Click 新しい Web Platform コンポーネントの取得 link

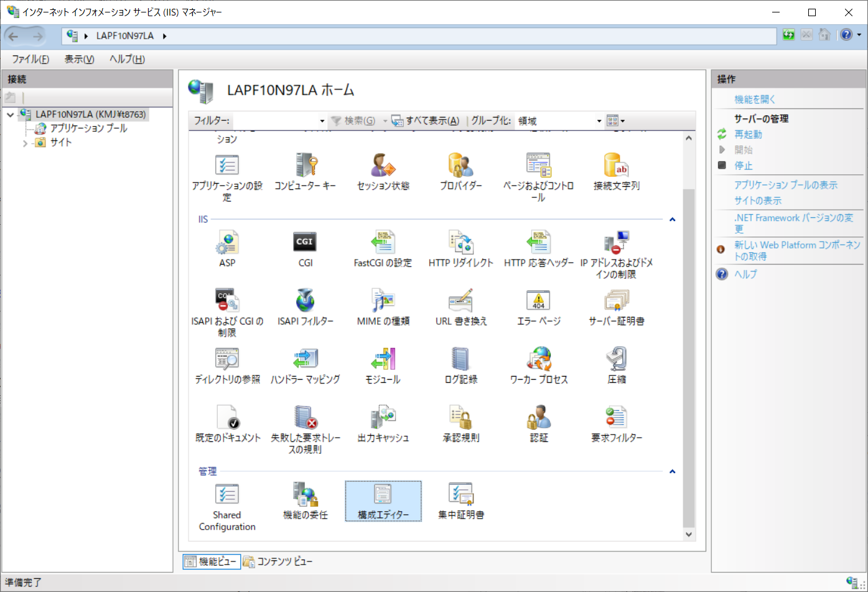click(797, 250)
